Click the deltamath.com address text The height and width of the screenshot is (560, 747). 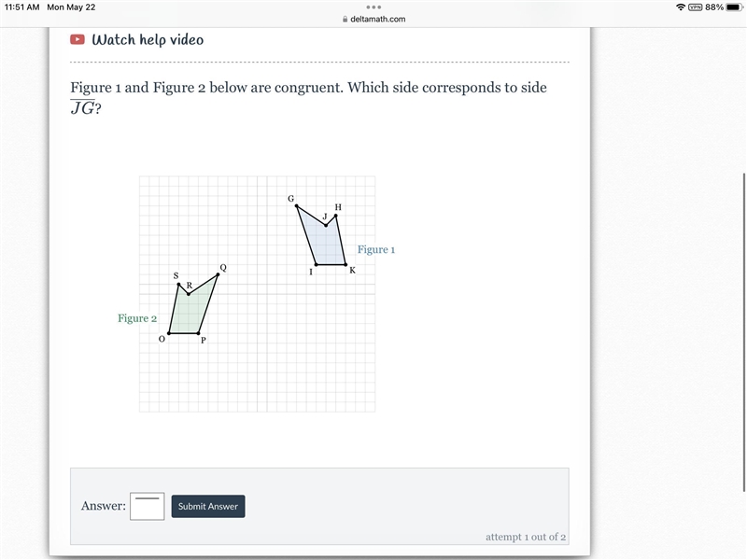(378, 19)
